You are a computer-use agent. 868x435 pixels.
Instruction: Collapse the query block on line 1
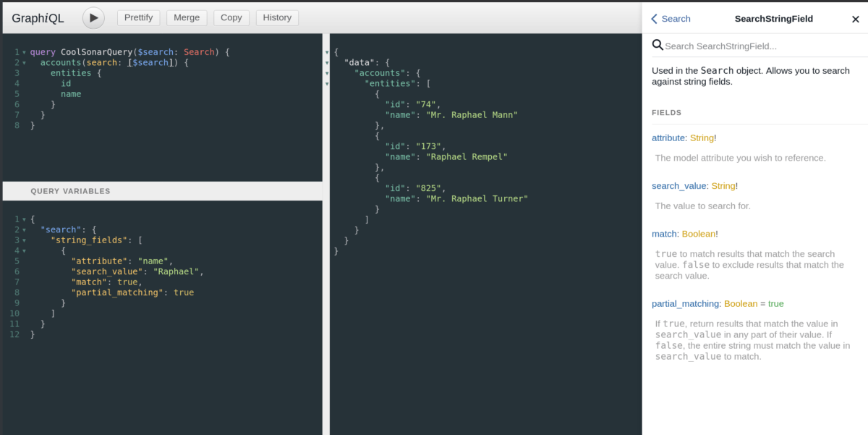pyautogui.click(x=26, y=52)
